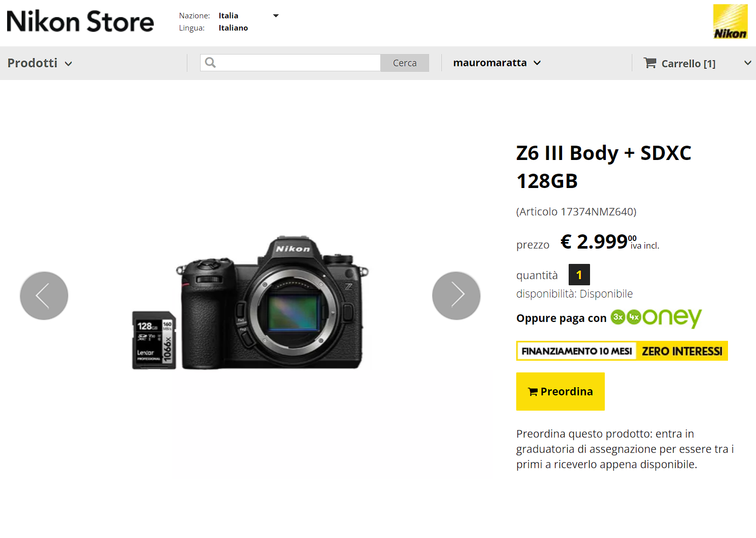Click the quantity box showing 1

[x=579, y=275]
